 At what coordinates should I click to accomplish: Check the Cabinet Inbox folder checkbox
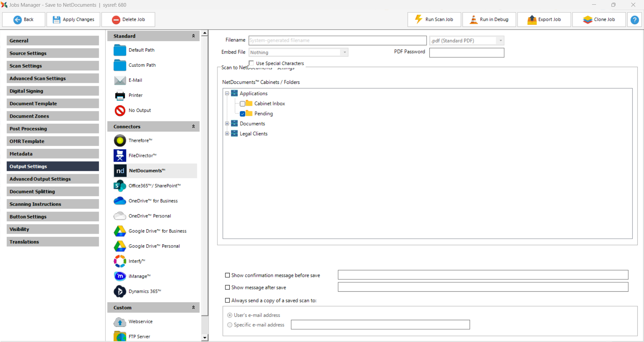(243, 104)
